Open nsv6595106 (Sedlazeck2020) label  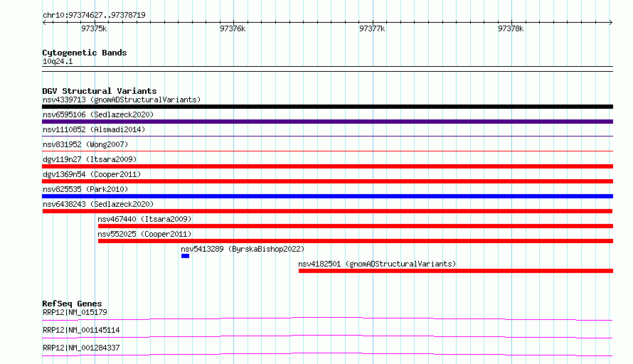click(x=98, y=114)
